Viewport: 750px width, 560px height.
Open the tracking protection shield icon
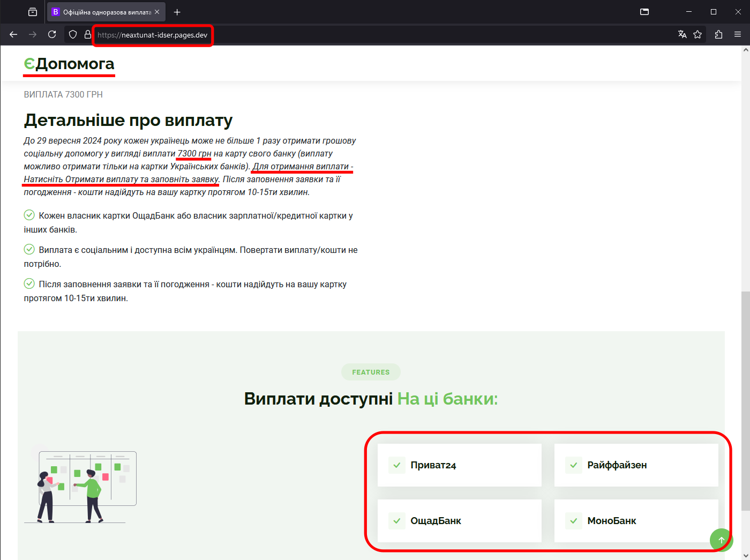pos(73,34)
